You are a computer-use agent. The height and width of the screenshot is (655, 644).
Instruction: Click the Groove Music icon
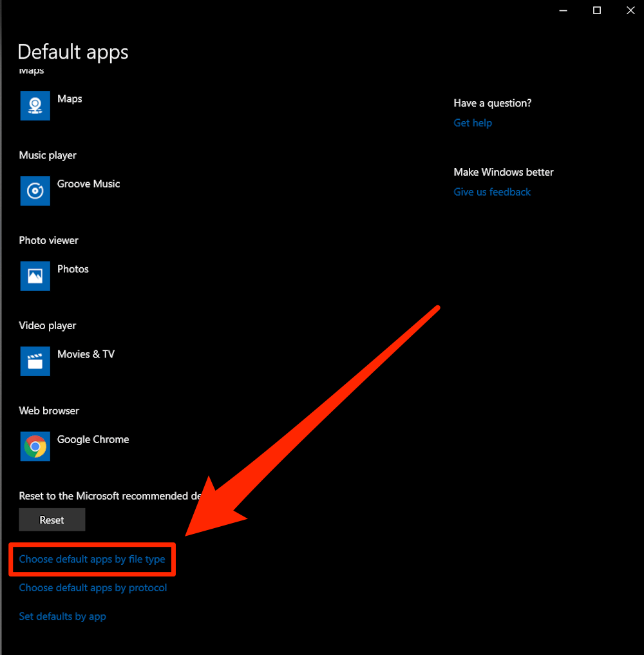pyautogui.click(x=35, y=191)
